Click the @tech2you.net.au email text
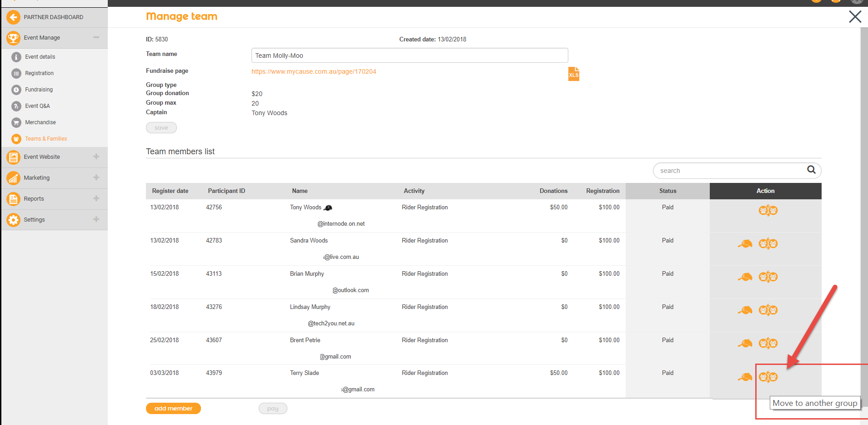Image resolution: width=868 pixels, height=425 pixels. coord(331,324)
